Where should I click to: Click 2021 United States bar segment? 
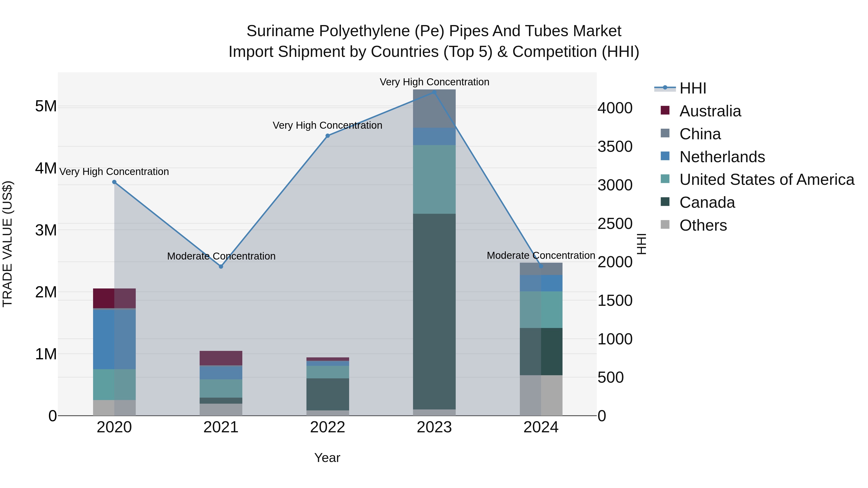(x=221, y=389)
